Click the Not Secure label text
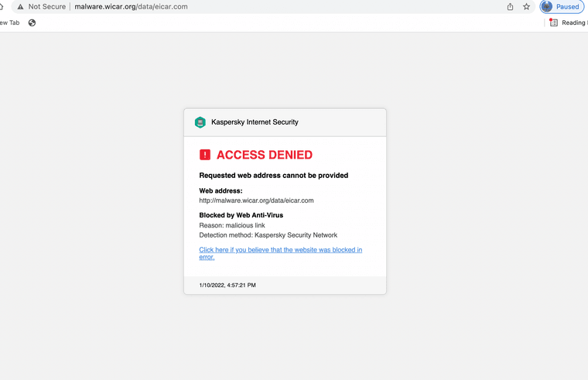Viewport: 588px width, 380px height. (x=47, y=7)
